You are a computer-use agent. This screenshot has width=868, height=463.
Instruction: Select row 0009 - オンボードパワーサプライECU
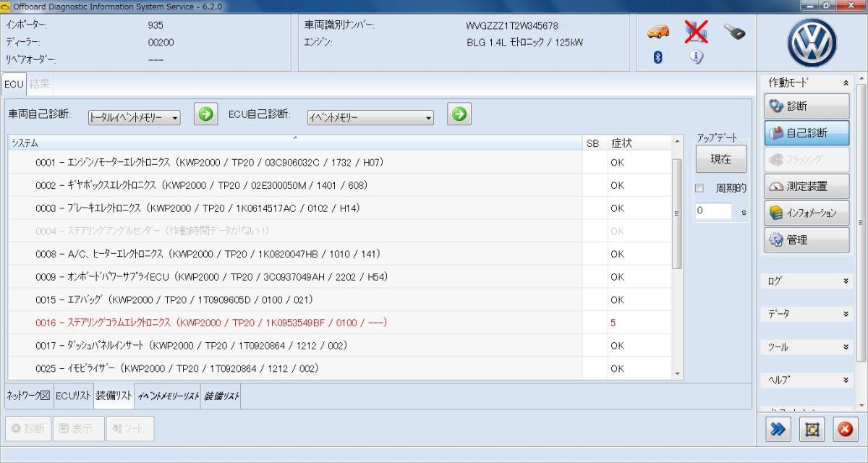pos(340,276)
